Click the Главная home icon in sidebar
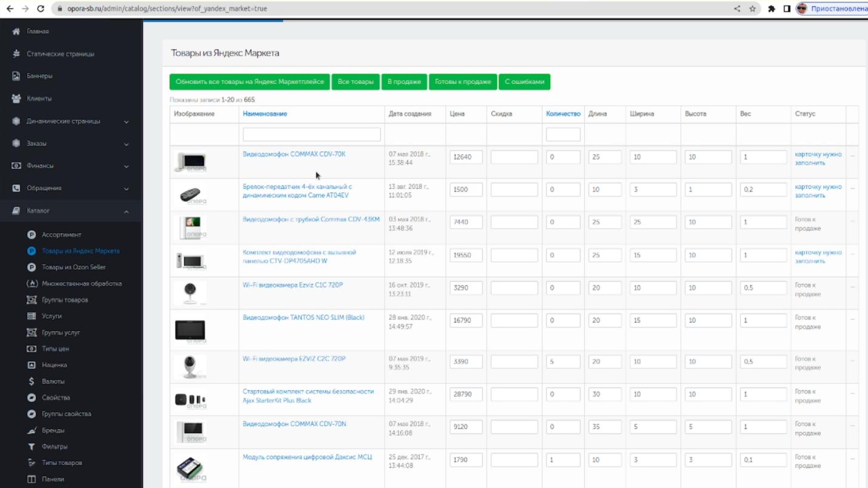 16,32
